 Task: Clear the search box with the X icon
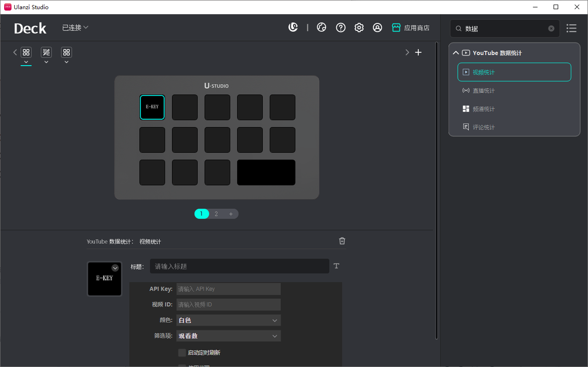pyautogui.click(x=551, y=29)
